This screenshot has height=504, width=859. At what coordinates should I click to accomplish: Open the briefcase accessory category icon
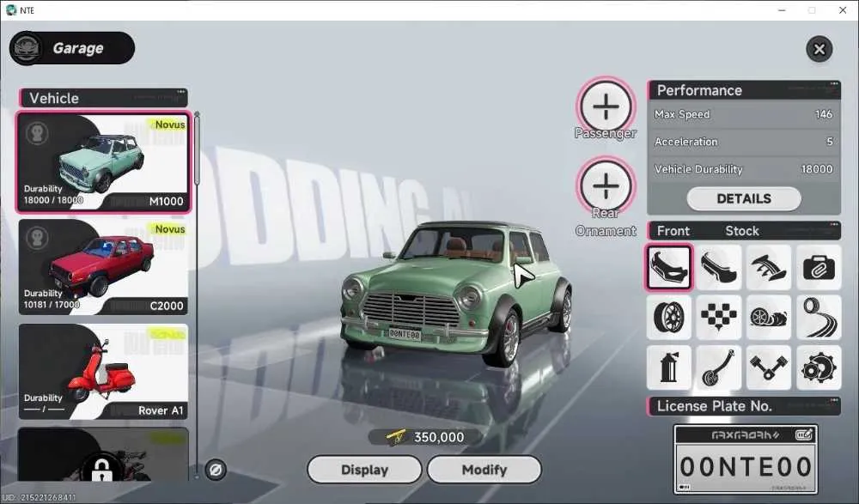[819, 267]
